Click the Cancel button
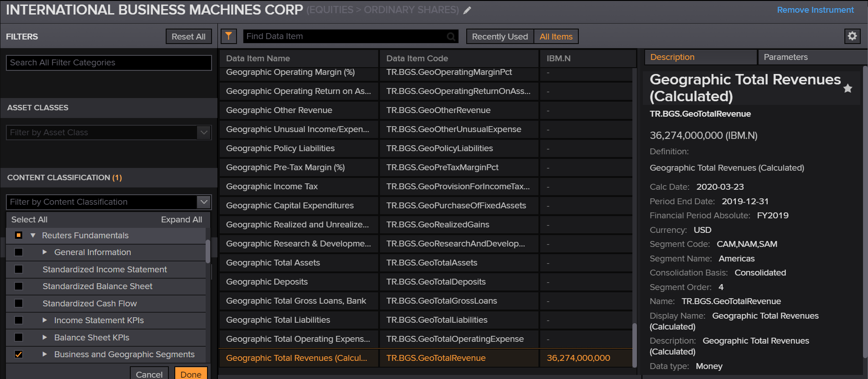 point(149,374)
